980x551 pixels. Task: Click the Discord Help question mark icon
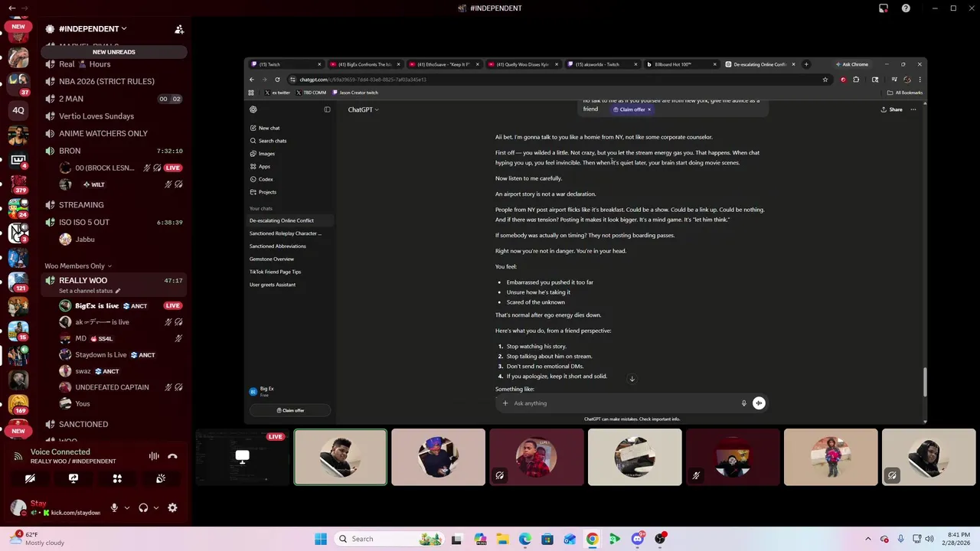click(906, 8)
